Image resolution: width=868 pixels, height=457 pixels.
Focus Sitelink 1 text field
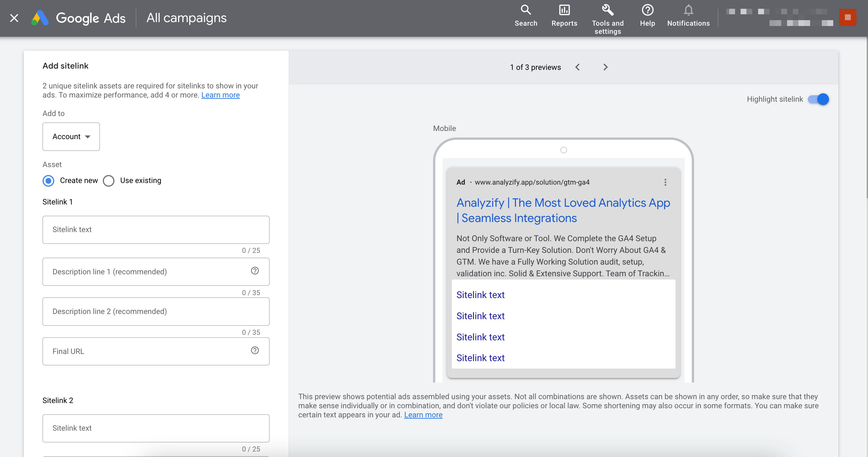point(156,230)
